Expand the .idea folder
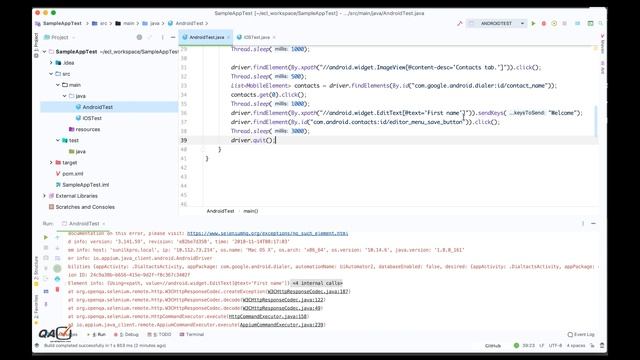The height and width of the screenshot is (360, 640). (51, 63)
